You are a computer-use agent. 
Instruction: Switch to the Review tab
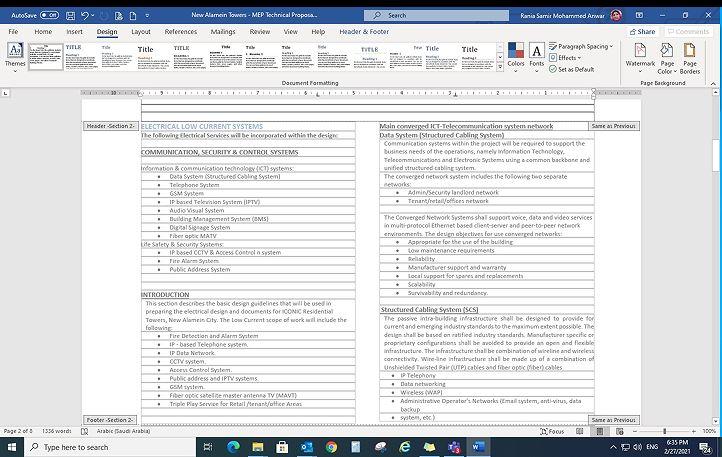[260, 32]
